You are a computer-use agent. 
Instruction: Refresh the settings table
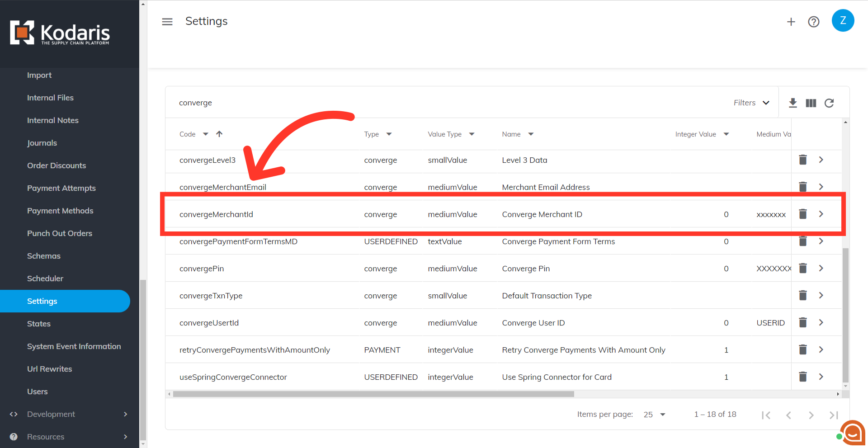(x=829, y=103)
